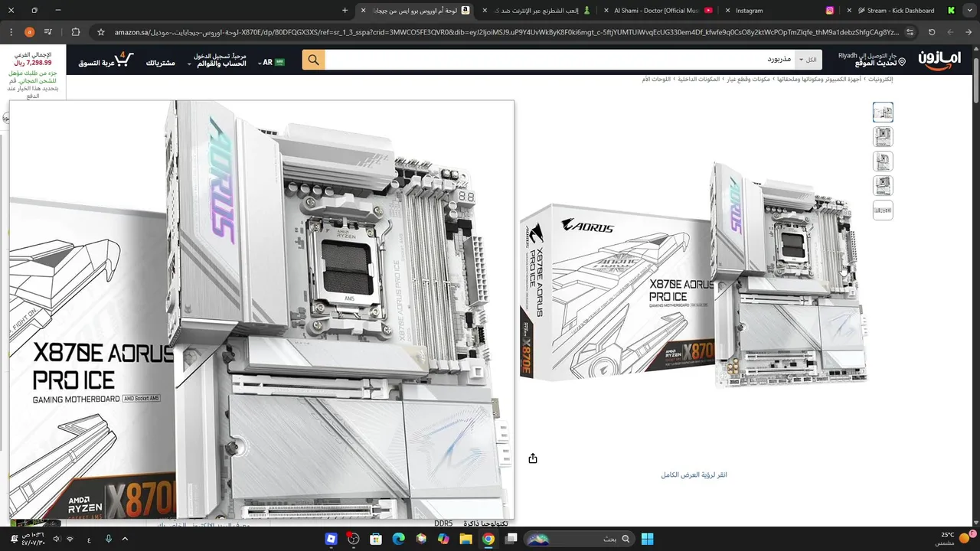Select the first product thumbnail
The height and width of the screenshot is (551, 980).
pyautogui.click(x=883, y=112)
